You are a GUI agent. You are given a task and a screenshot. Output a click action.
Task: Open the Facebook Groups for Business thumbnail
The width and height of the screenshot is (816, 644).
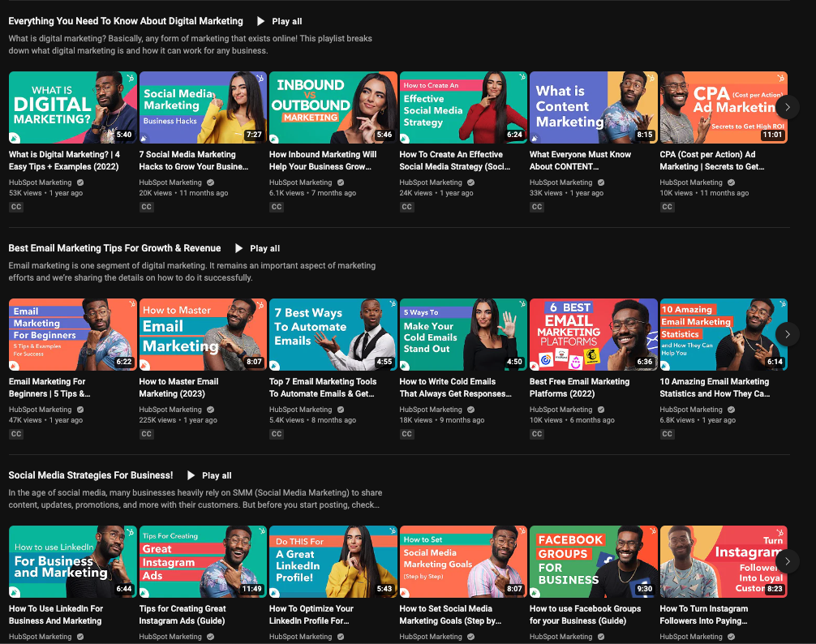(x=593, y=561)
